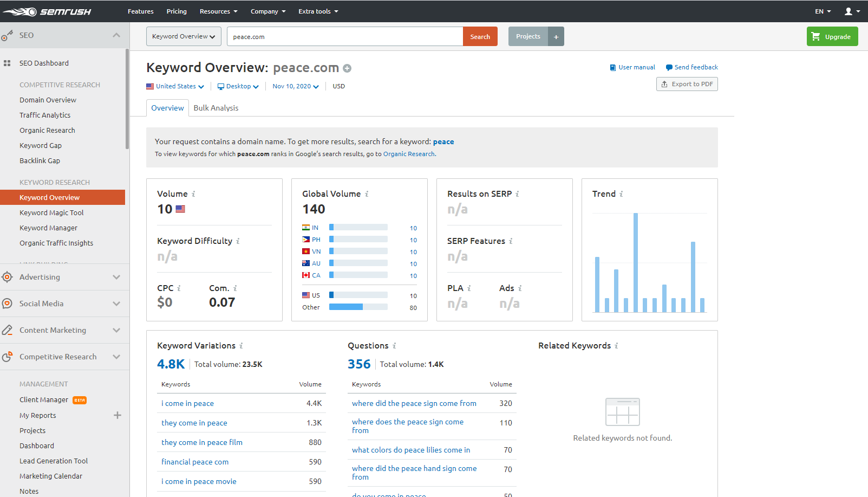Click the suggested keyword 'peace' link
Viewport: 868px width, 497px height.
[x=443, y=141]
